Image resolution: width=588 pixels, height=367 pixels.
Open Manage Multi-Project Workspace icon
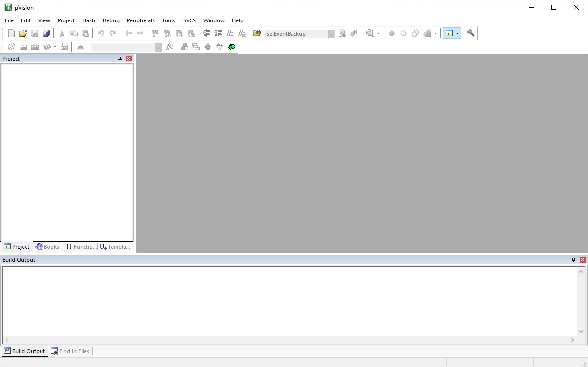point(196,47)
